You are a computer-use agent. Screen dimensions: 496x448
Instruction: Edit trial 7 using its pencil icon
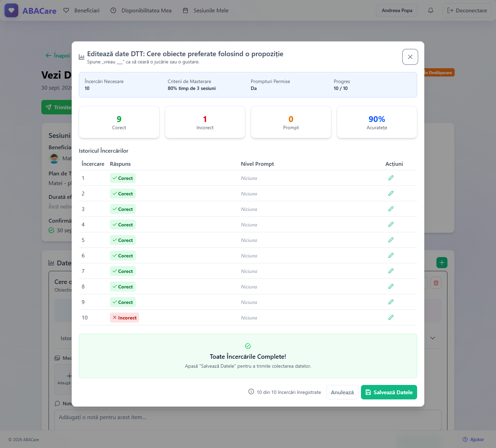pyautogui.click(x=391, y=271)
